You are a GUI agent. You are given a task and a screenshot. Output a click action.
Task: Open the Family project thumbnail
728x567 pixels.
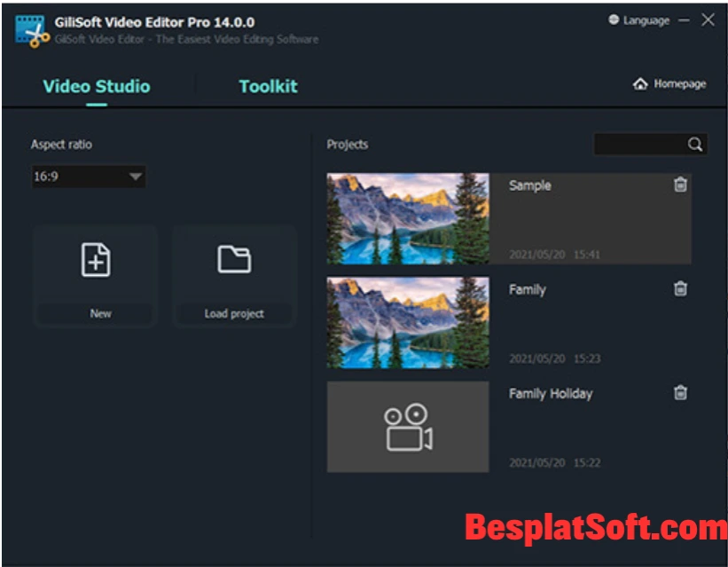(x=407, y=322)
